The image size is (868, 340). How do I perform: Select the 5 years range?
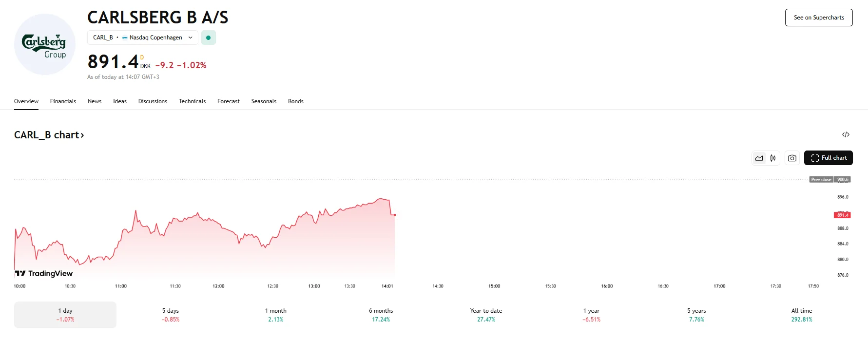coord(696,315)
